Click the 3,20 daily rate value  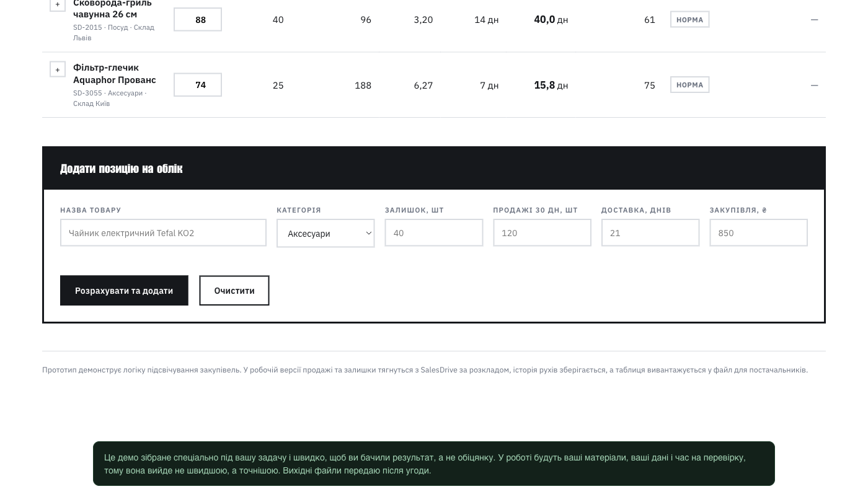[x=423, y=20]
